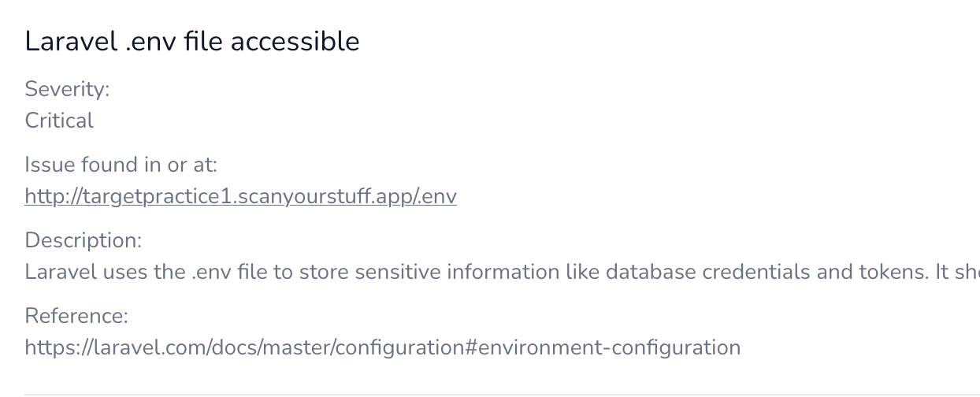980x397 pixels.
Task: Click the "Issue found in or at:" label
Action: click(121, 165)
